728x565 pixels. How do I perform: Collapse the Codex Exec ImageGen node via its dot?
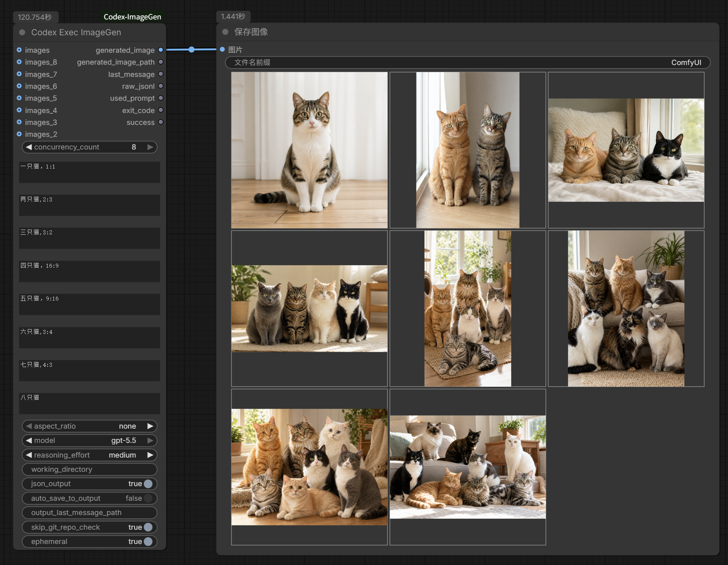coord(23,33)
